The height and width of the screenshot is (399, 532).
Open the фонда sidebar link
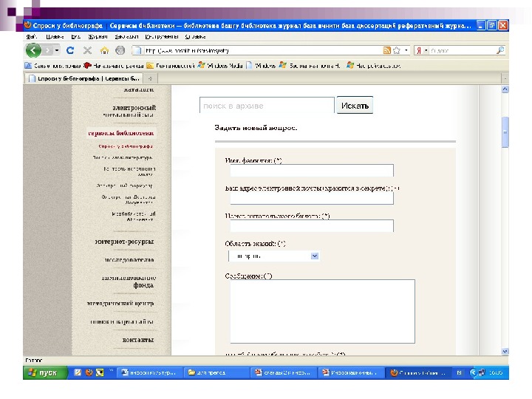(x=143, y=285)
